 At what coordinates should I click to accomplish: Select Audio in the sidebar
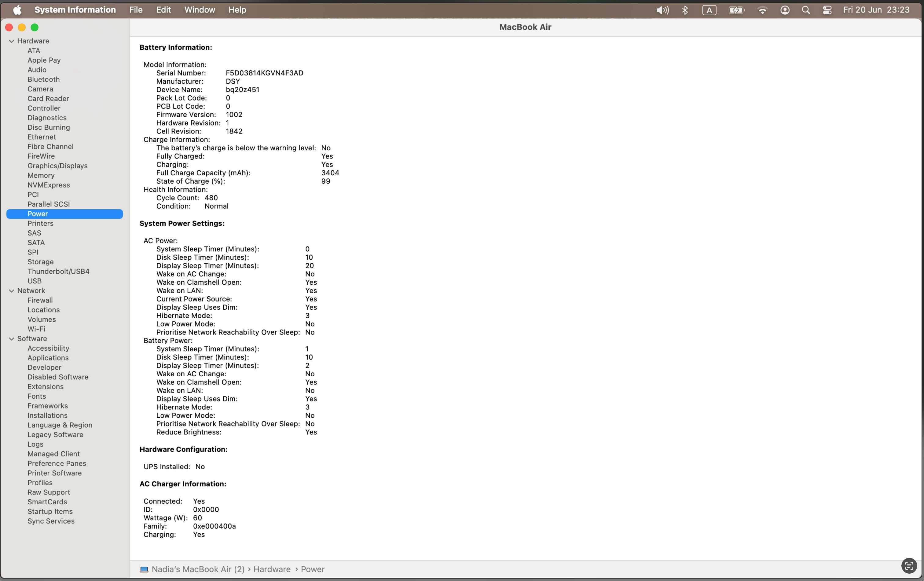click(37, 70)
